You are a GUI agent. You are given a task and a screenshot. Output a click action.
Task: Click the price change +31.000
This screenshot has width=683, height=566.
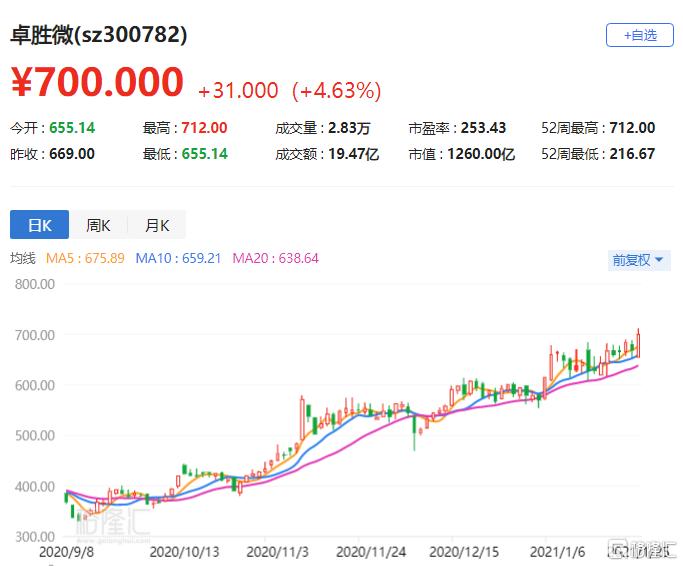pyautogui.click(x=238, y=91)
